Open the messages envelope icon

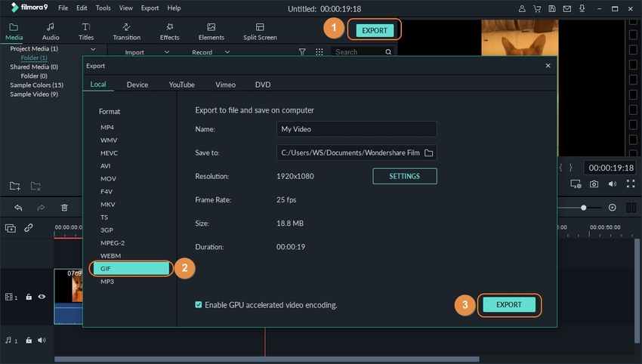click(x=567, y=8)
